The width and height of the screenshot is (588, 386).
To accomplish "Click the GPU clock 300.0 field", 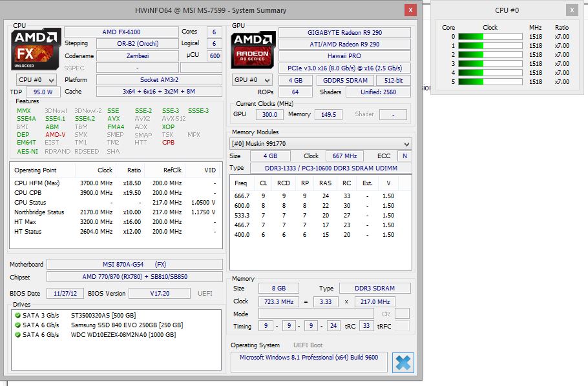I will 269,115.
